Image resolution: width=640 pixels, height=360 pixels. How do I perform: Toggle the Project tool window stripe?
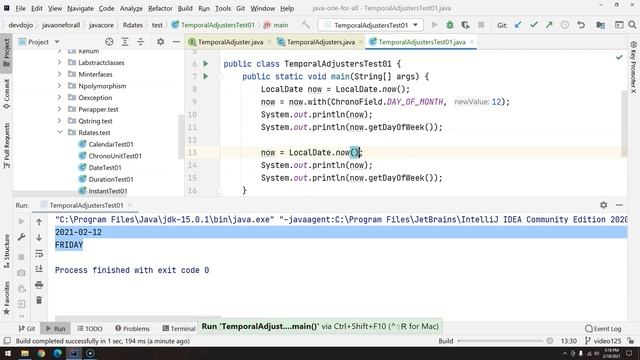click(x=7, y=53)
